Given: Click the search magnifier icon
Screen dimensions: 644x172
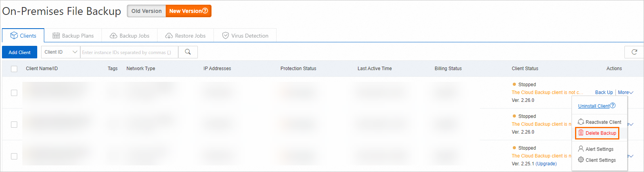Looking at the screenshot, I should (188, 52).
